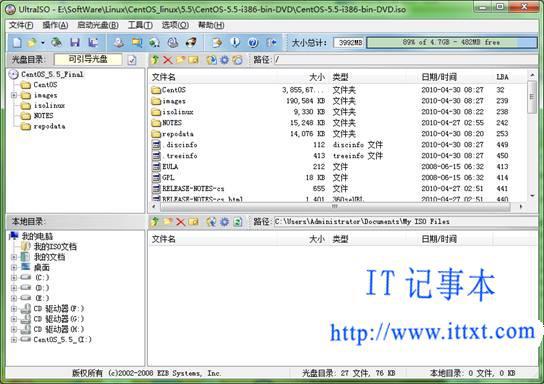Click the yellow folder with magnifier toolbar icon
Viewport: 544px width, 384px height.
click(137, 42)
